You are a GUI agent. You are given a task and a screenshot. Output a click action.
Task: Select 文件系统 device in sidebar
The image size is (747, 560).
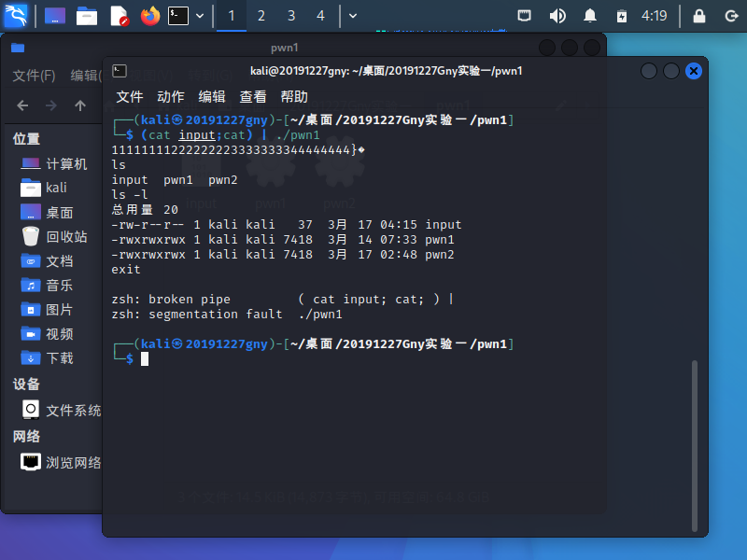(61, 410)
